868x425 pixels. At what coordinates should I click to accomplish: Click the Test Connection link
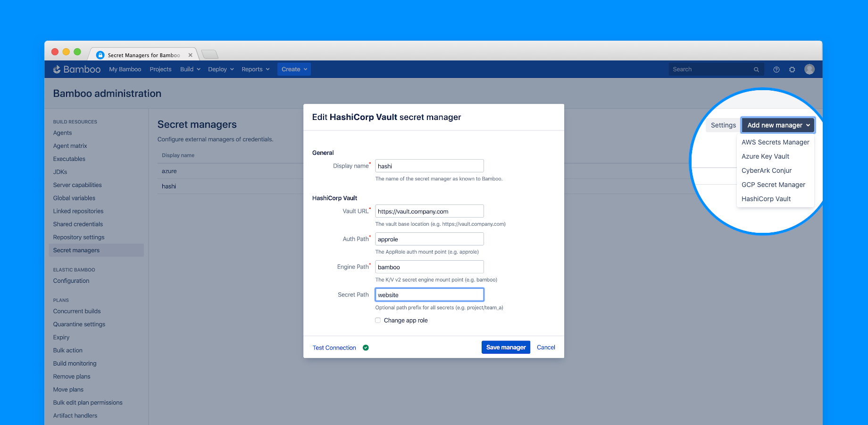334,348
